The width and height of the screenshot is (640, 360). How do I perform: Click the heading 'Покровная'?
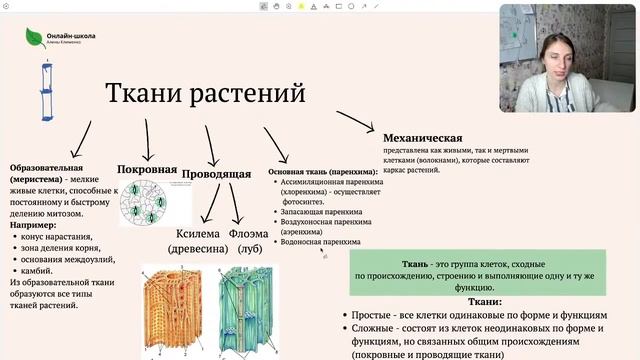click(x=147, y=169)
